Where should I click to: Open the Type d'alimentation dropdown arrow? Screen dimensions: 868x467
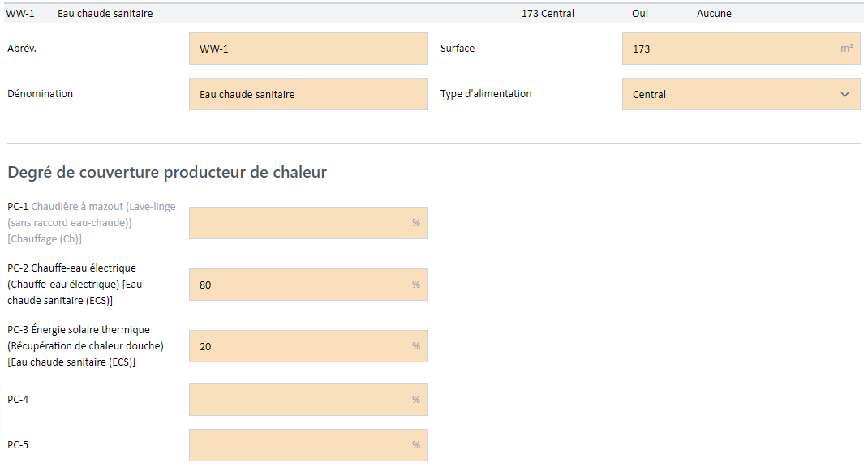click(x=844, y=94)
